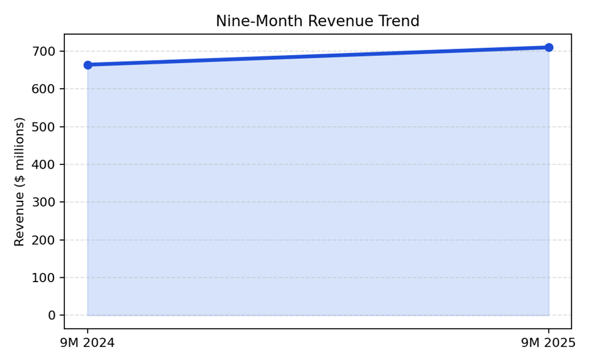Click the 200 y-axis tick label

tap(44, 240)
